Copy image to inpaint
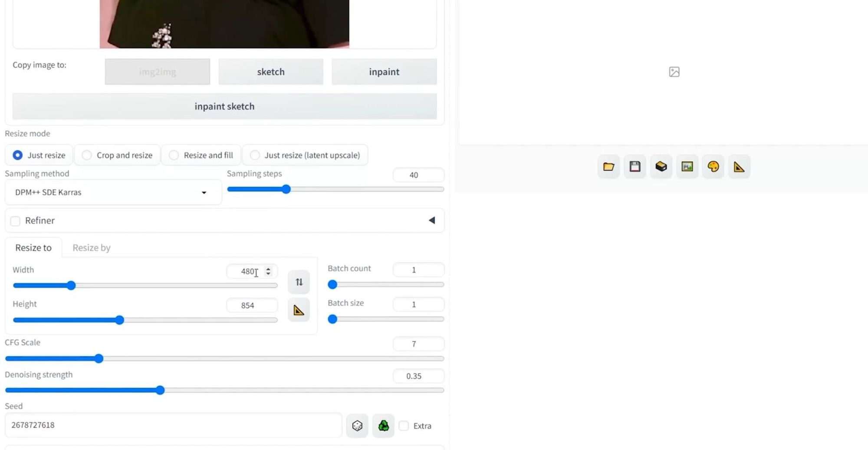 384,72
